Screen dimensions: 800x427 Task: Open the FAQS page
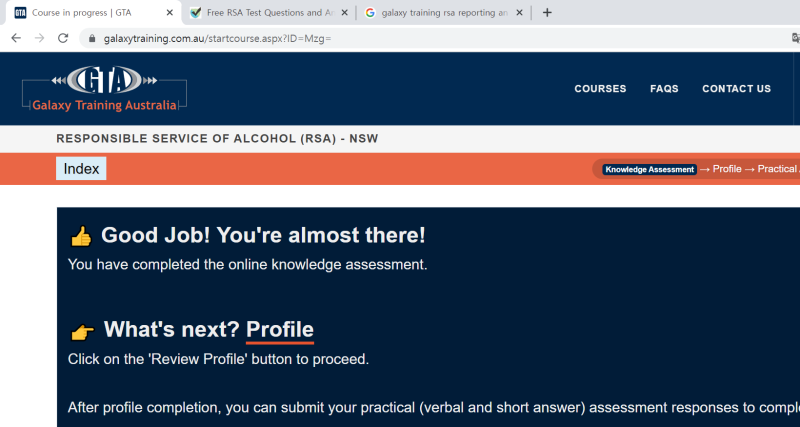664,89
